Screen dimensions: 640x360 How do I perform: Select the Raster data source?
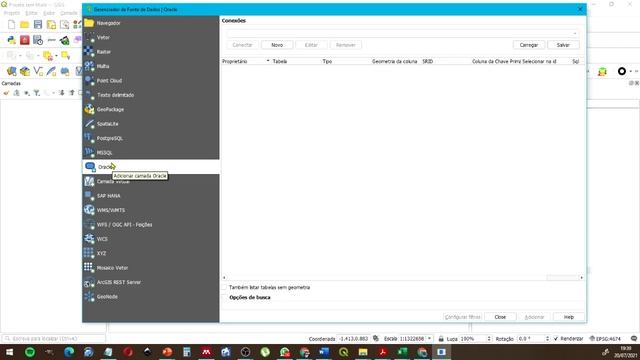click(151, 52)
